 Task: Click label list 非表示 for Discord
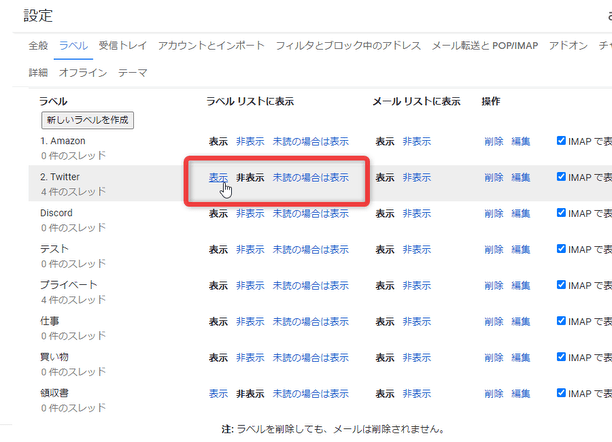coord(250,214)
